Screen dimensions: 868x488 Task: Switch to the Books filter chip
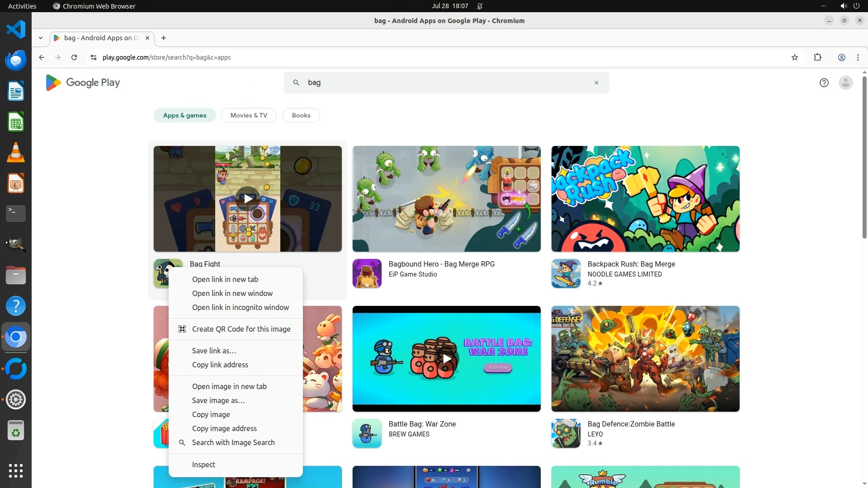[301, 115]
